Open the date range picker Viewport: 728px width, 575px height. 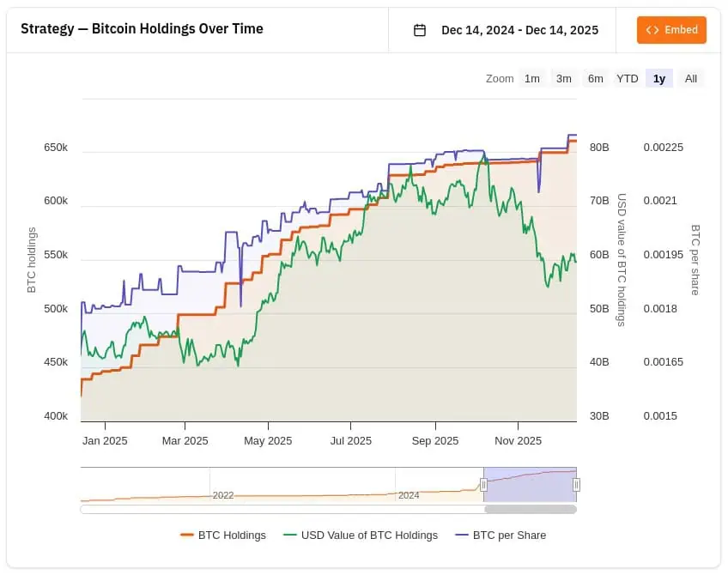pyautogui.click(x=519, y=30)
